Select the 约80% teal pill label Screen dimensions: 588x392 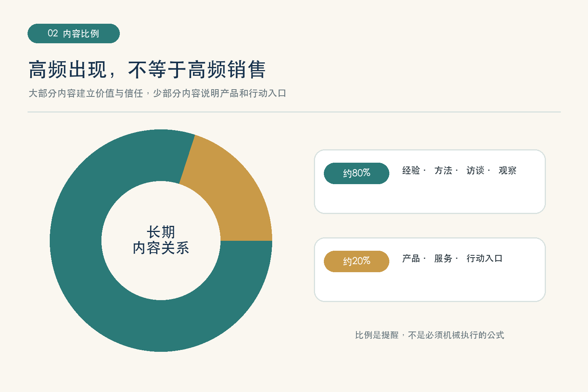pyautogui.click(x=356, y=173)
